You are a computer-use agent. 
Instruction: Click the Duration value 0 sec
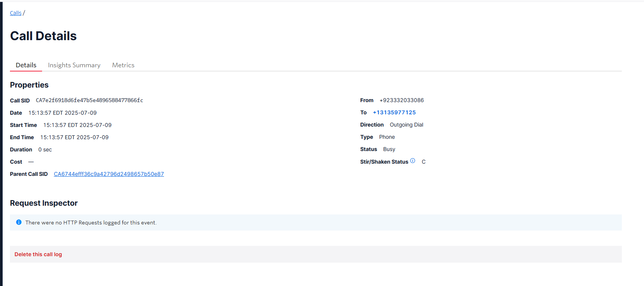click(x=45, y=149)
